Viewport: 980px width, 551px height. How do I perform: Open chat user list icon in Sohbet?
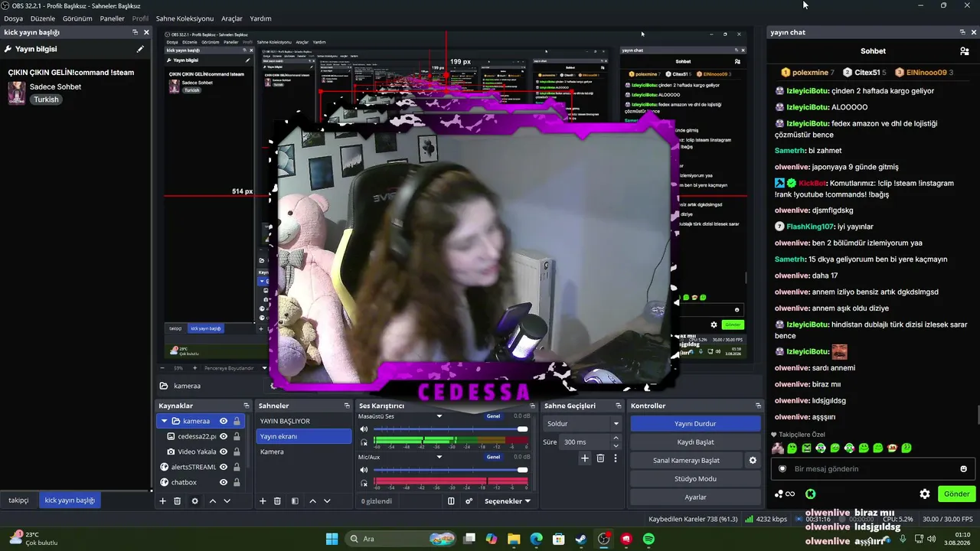point(964,51)
